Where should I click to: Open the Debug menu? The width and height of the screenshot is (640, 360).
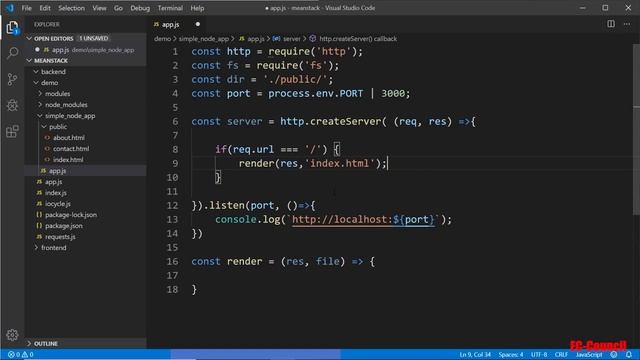[x=140, y=8]
